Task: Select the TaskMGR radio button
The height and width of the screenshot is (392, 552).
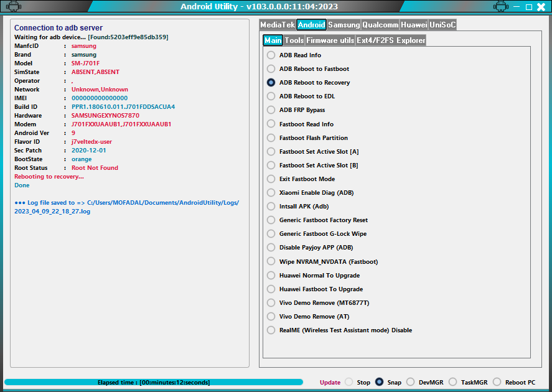Action: 452,382
